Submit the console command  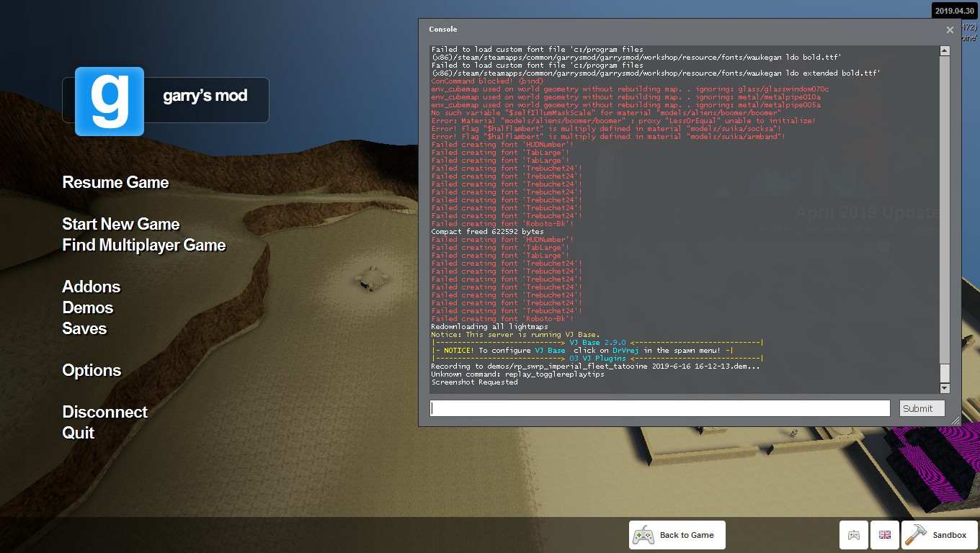pos(922,408)
